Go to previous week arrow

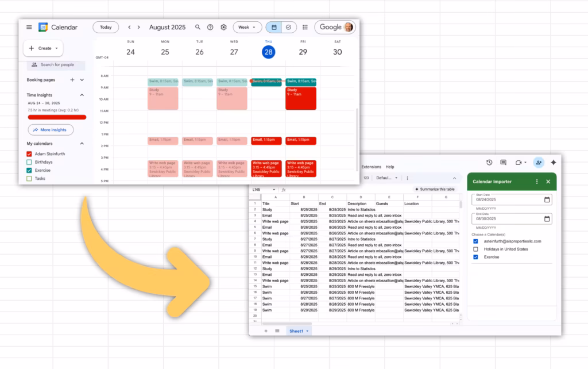coord(129,27)
